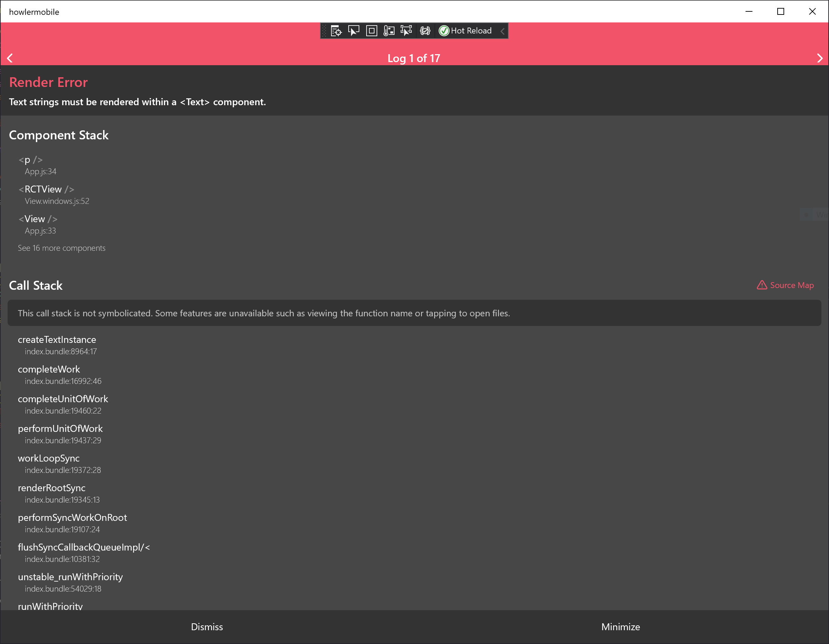The image size is (829, 644).
Task: Click the Hot Reload label
Action: (x=471, y=31)
